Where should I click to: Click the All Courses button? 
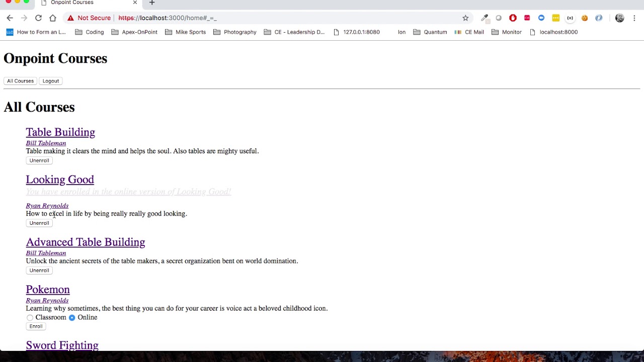pos(20,81)
